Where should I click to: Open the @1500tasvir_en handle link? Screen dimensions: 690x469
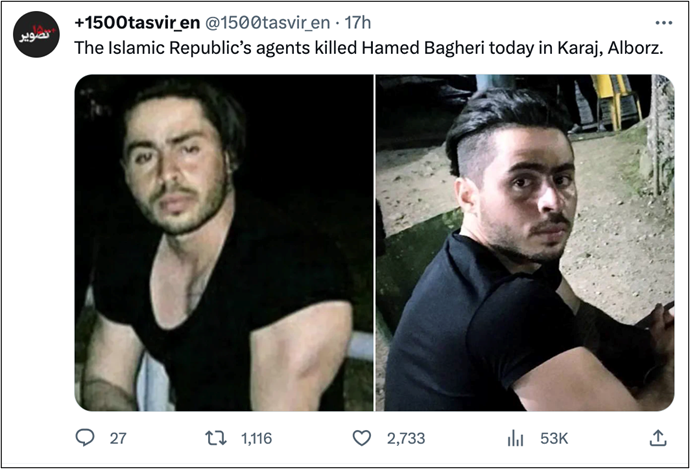point(268,23)
